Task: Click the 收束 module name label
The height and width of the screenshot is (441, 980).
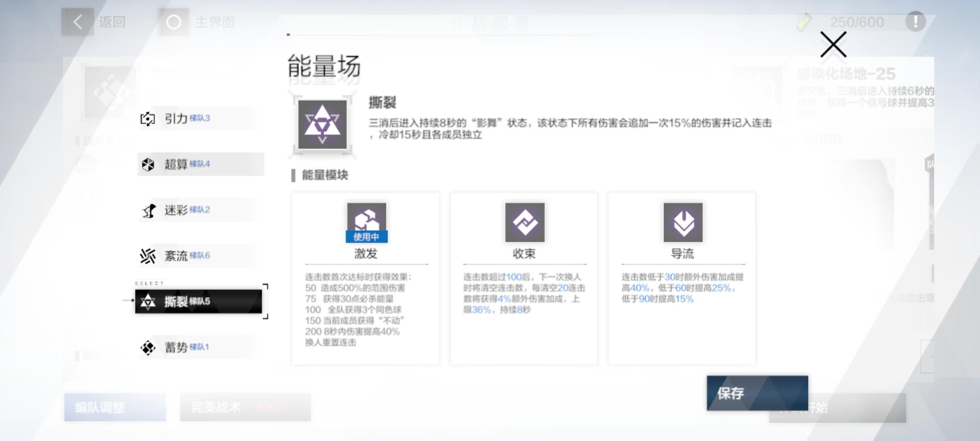Action: click(524, 254)
